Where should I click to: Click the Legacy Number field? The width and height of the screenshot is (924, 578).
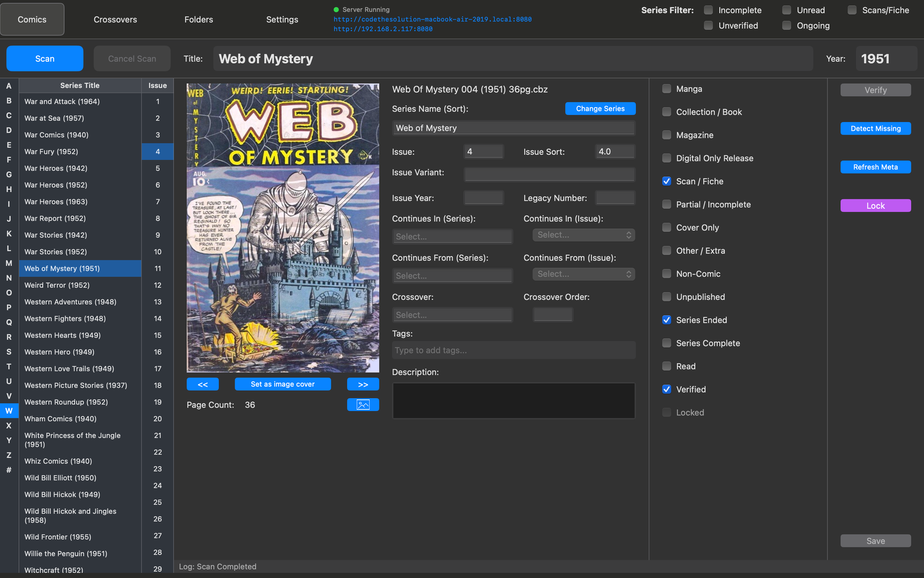(x=615, y=198)
